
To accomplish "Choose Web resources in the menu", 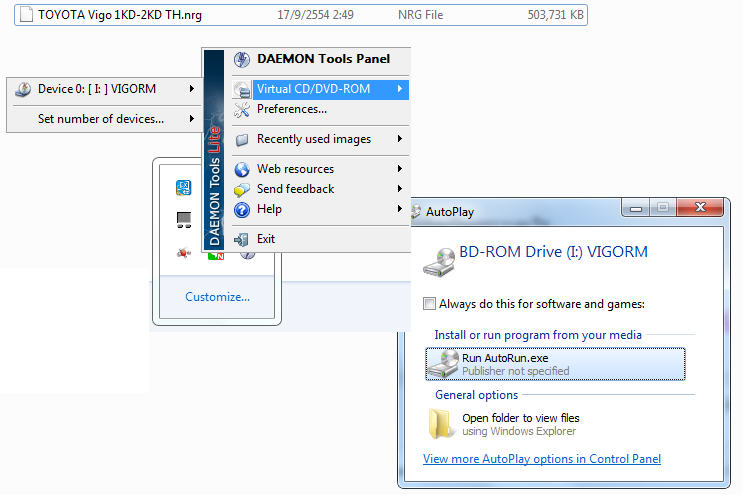I will [321, 169].
